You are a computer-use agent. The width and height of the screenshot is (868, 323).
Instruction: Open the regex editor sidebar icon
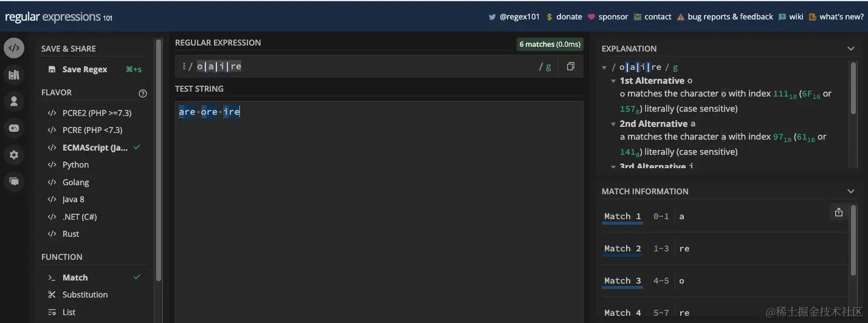(14, 48)
